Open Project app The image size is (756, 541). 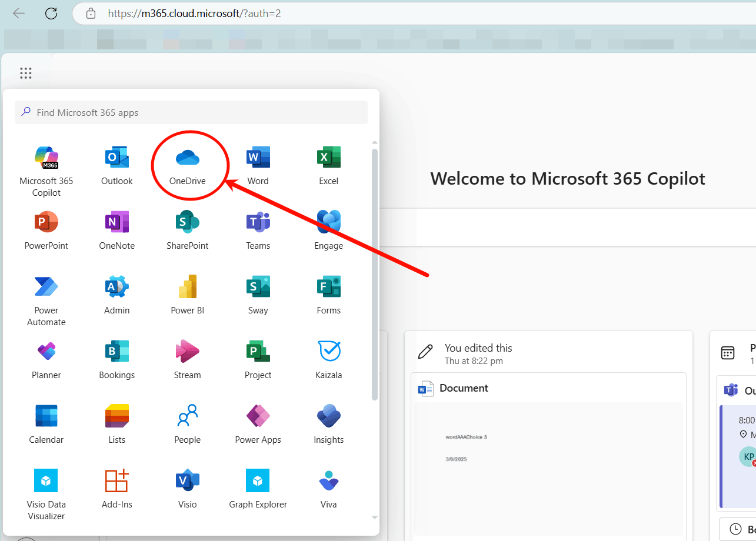tap(258, 359)
